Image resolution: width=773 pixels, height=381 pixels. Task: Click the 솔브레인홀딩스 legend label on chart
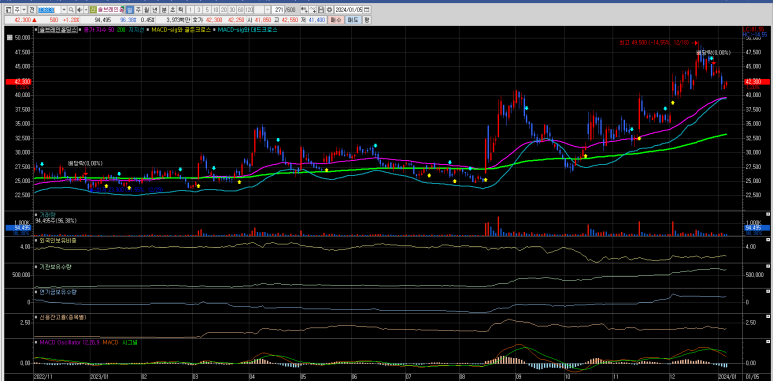pyautogui.click(x=58, y=30)
